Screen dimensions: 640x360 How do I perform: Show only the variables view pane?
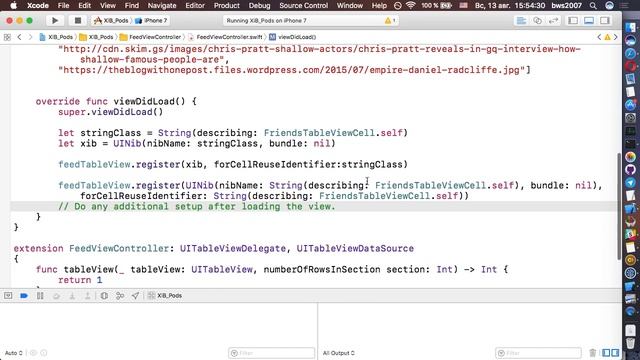606,353
